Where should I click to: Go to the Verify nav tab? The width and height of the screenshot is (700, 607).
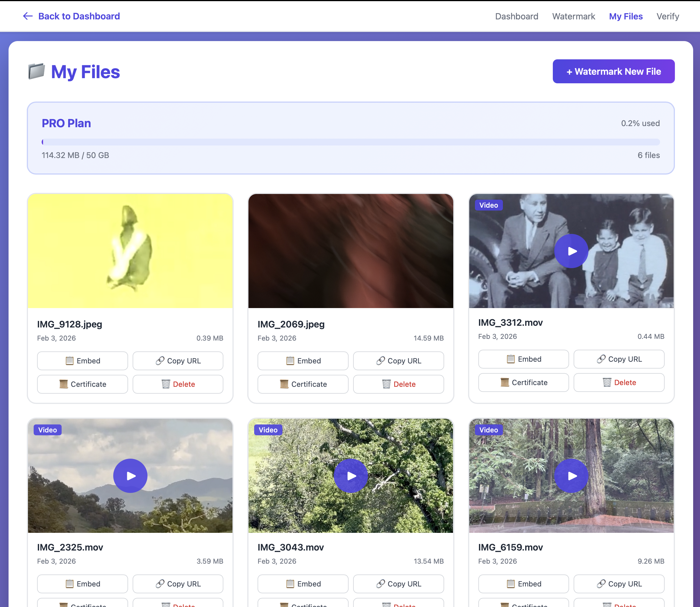(667, 16)
